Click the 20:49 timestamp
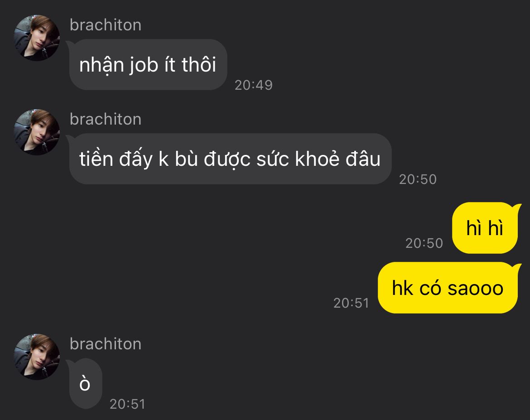 tap(254, 85)
